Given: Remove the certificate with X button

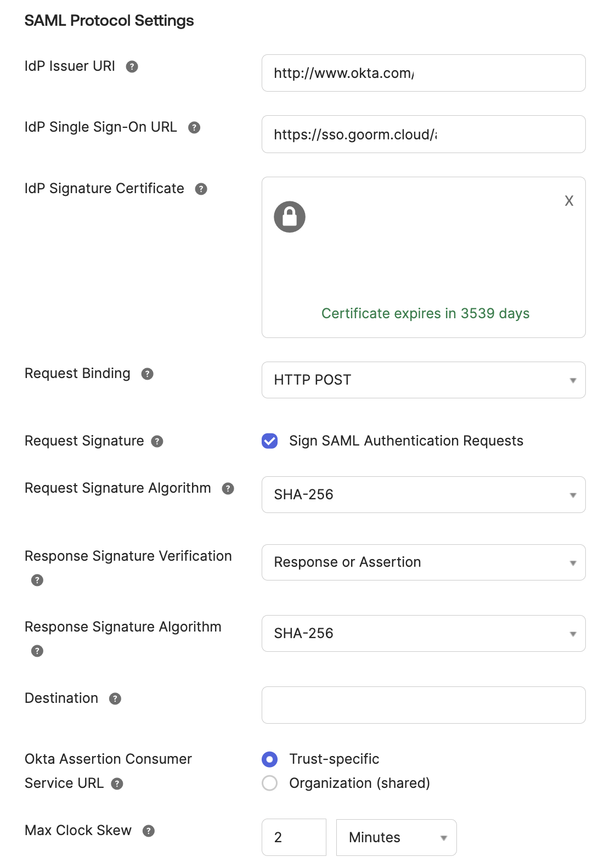Looking at the screenshot, I should coord(569,201).
